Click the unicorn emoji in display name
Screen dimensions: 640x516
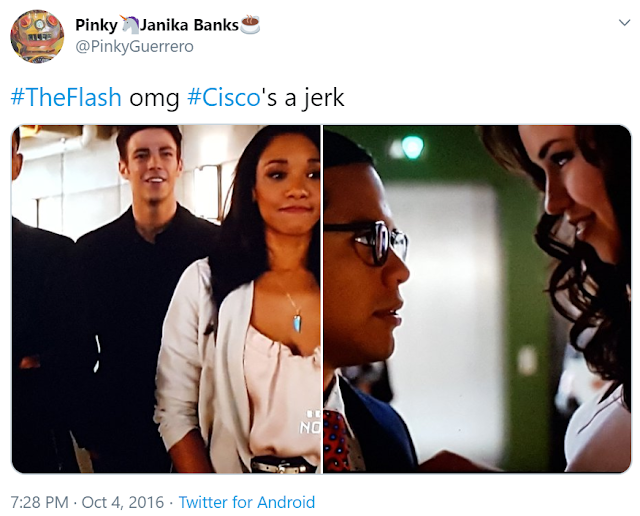(x=129, y=24)
